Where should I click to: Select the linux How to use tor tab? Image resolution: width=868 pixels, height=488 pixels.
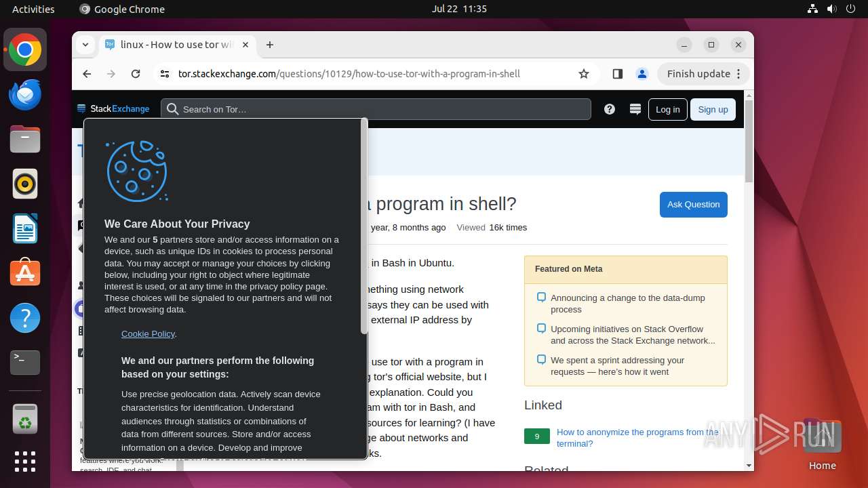point(178,45)
